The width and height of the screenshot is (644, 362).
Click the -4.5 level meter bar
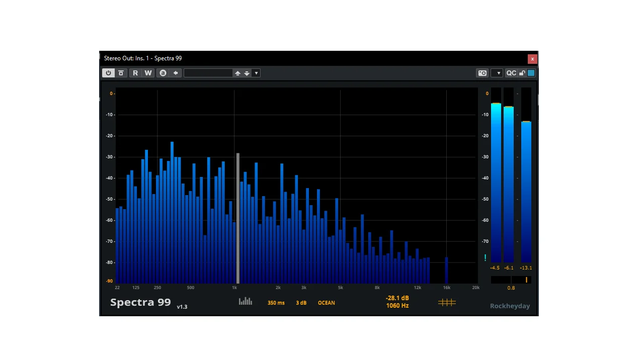[496, 175]
